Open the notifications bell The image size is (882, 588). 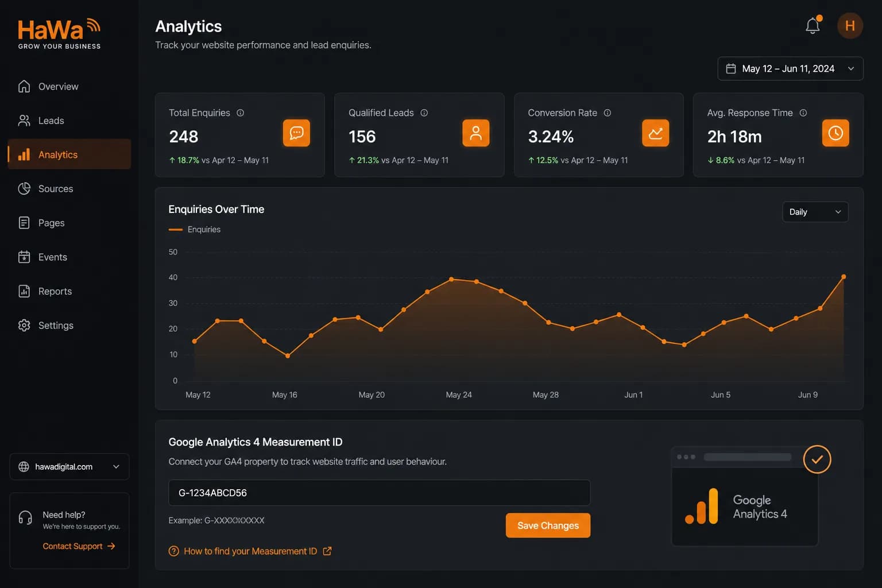pos(813,26)
